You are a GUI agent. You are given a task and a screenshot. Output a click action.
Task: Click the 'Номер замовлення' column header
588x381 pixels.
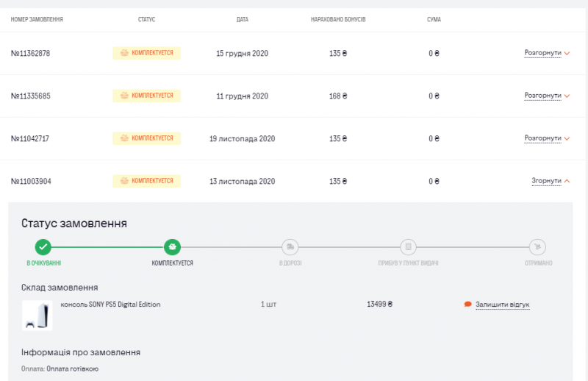37,19
